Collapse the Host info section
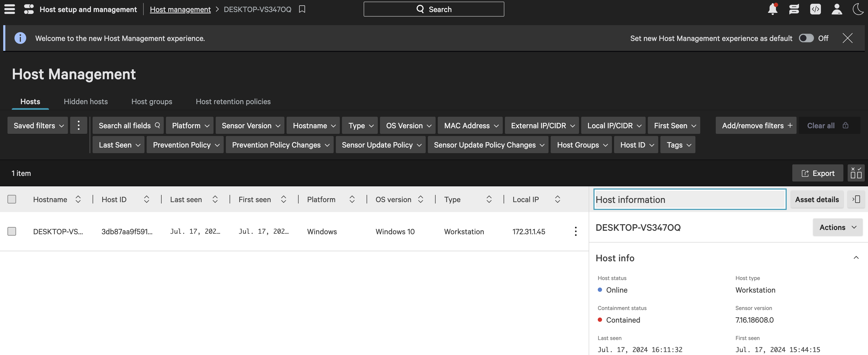Viewport: 868px width, 355px height. pos(856,258)
